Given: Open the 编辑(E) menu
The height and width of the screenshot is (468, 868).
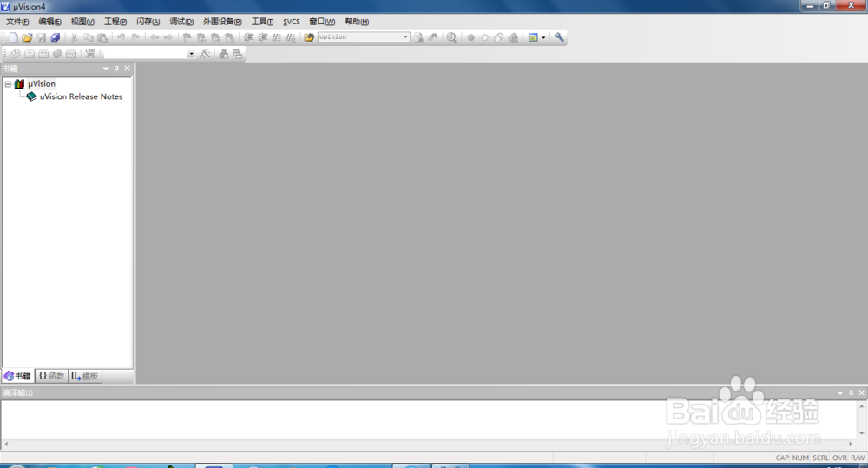Looking at the screenshot, I should [49, 22].
